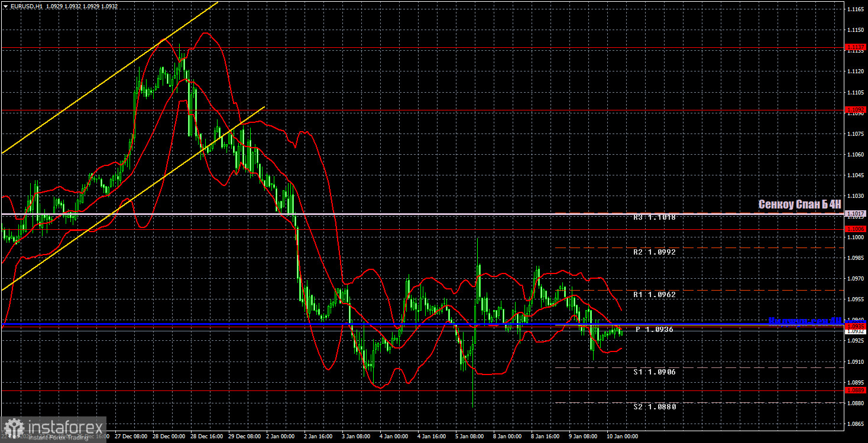Click the 8 Jan 16:00 time label
Image resolution: width=868 pixels, height=443 pixels.
546,437
